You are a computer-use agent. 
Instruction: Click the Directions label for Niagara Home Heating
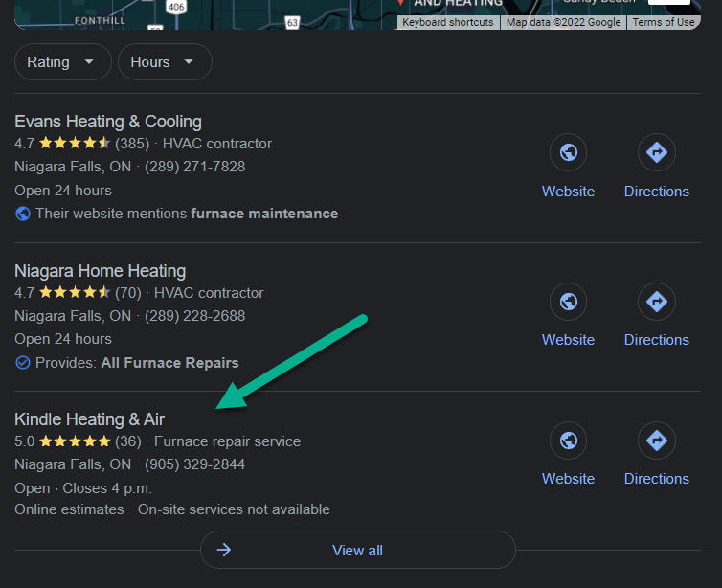coord(656,340)
